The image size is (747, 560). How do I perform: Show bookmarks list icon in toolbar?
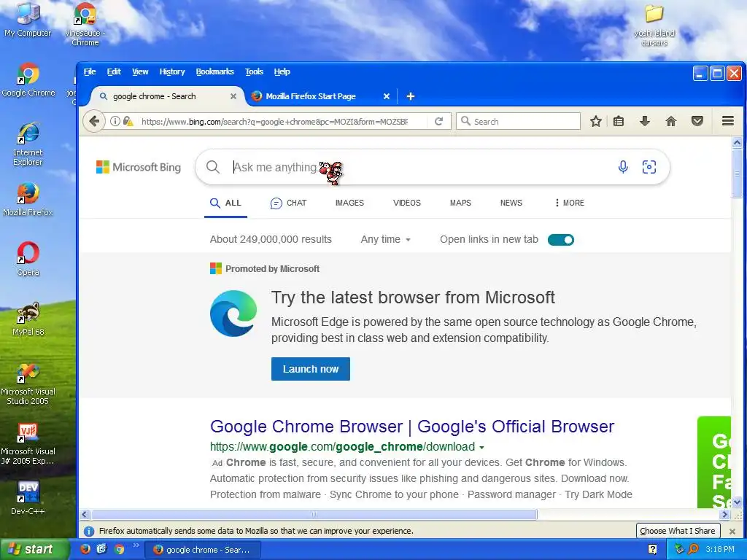tap(619, 122)
